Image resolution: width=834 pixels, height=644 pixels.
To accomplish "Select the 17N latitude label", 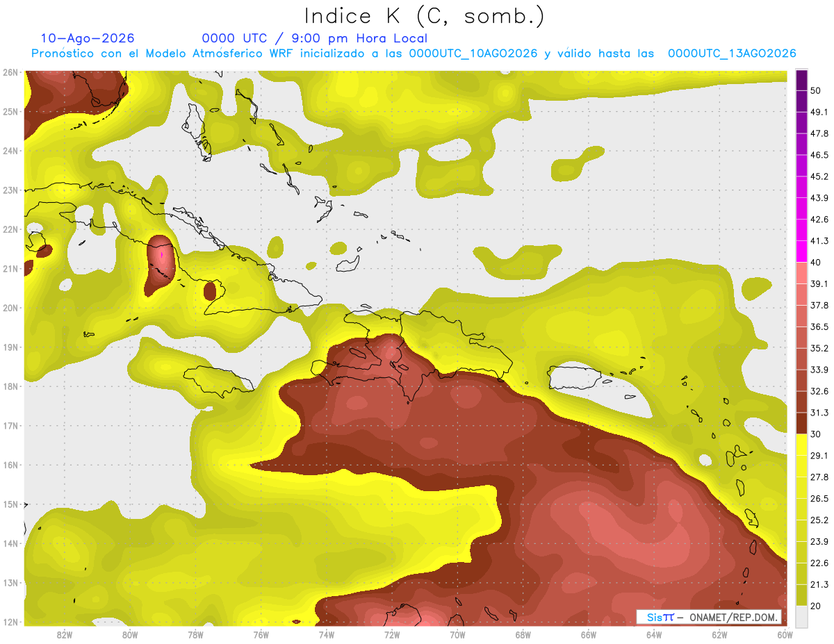I will (10, 425).
